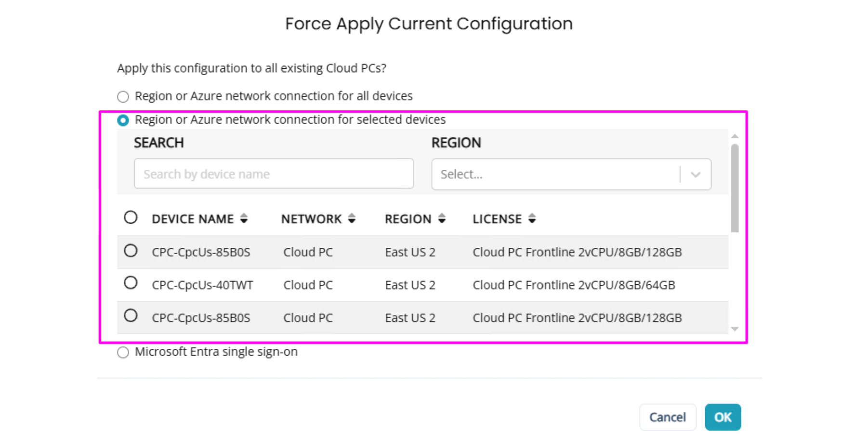
Task: Focus the Search by device name field
Action: coord(274,174)
